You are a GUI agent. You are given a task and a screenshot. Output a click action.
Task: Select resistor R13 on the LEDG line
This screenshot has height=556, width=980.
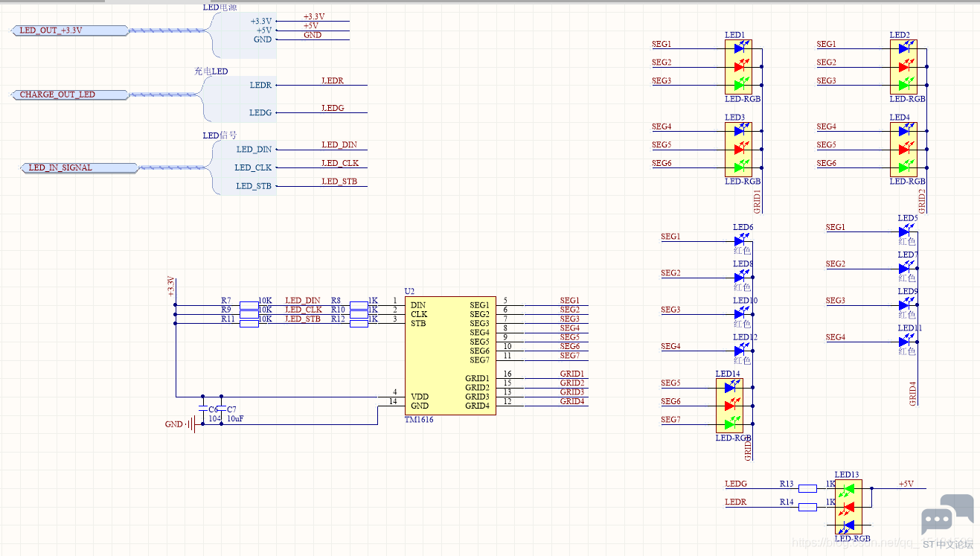[807, 488]
